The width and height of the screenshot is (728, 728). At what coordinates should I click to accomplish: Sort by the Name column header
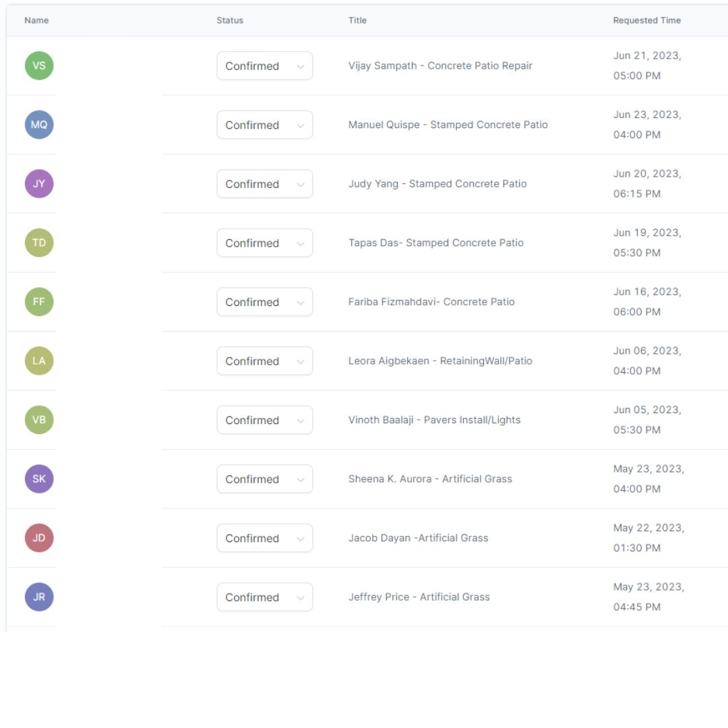(36, 20)
